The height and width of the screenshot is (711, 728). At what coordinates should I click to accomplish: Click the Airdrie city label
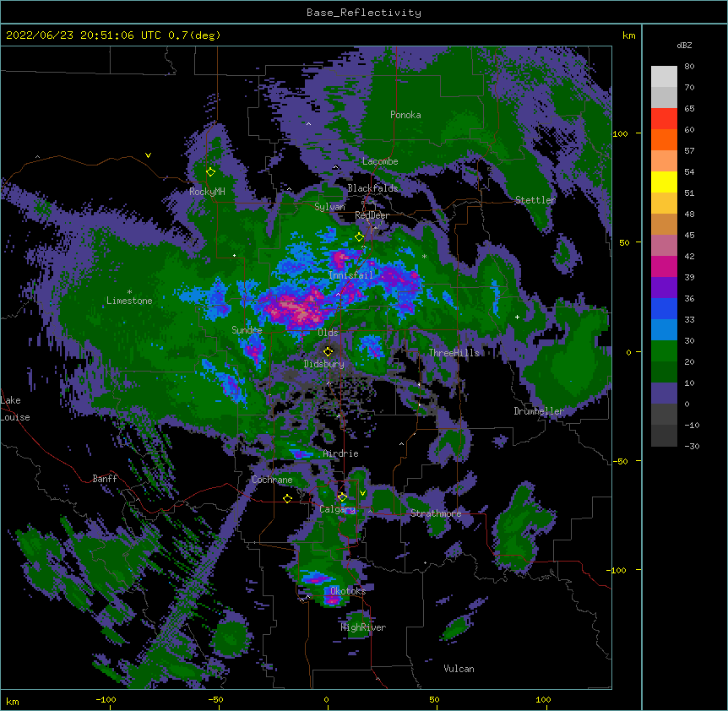tap(340, 453)
